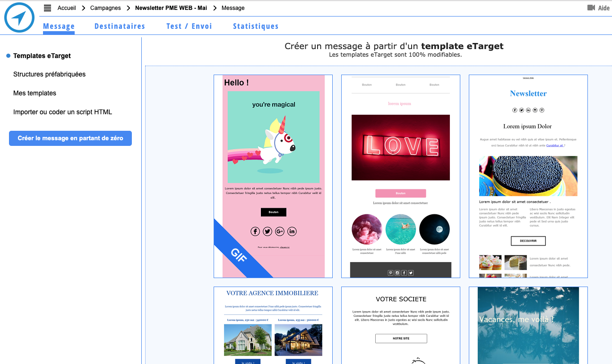Click the video camera Aide icon
The width and height of the screenshot is (612, 364).
591,8
